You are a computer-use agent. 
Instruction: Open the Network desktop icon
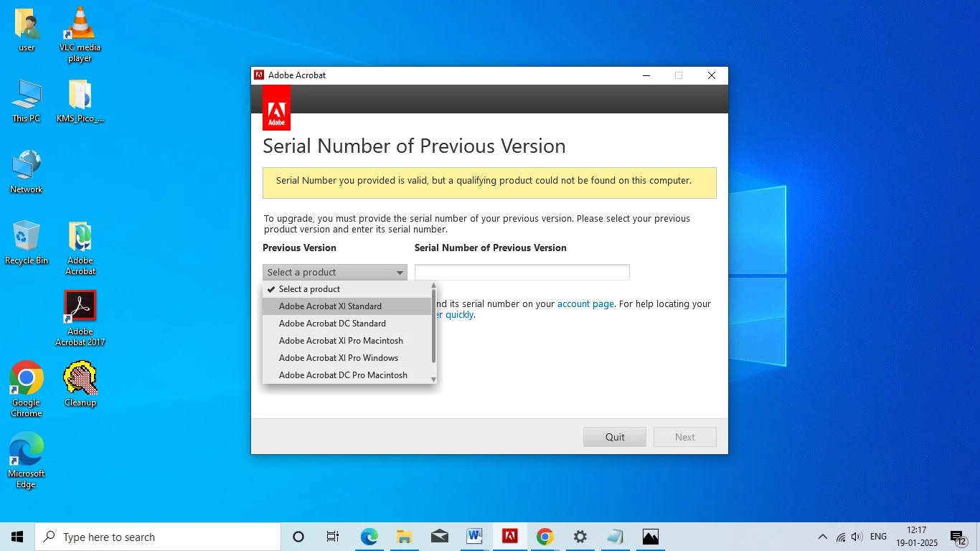[27, 172]
